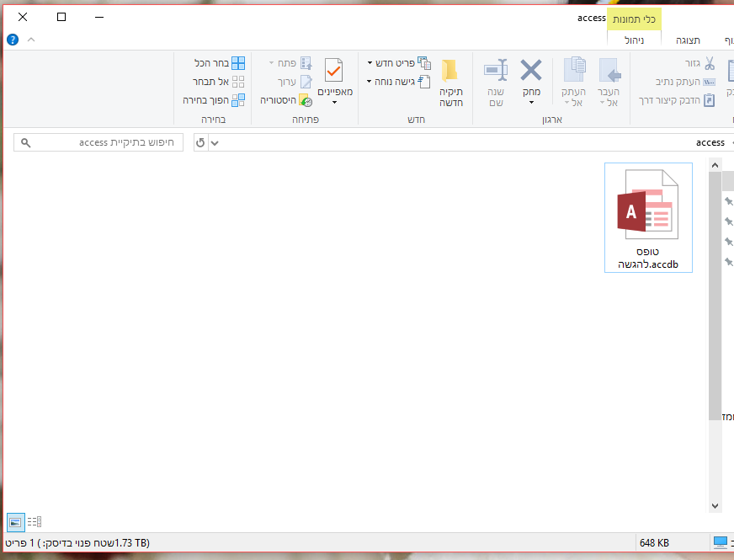Click the Edit (ערוך) button
The width and height of the screenshot is (734, 560).
tap(295, 82)
